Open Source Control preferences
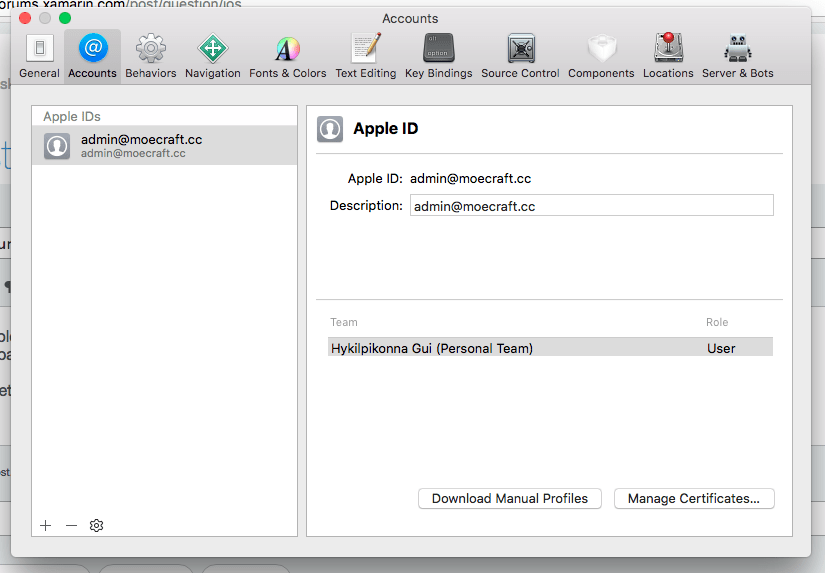 pyautogui.click(x=520, y=56)
